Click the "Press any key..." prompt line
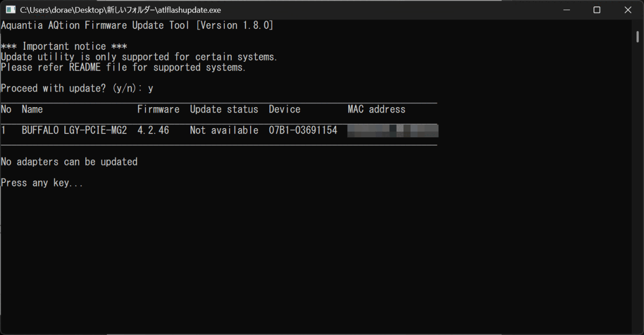This screenshot has width=644, height=335. [x=42, y=183]
